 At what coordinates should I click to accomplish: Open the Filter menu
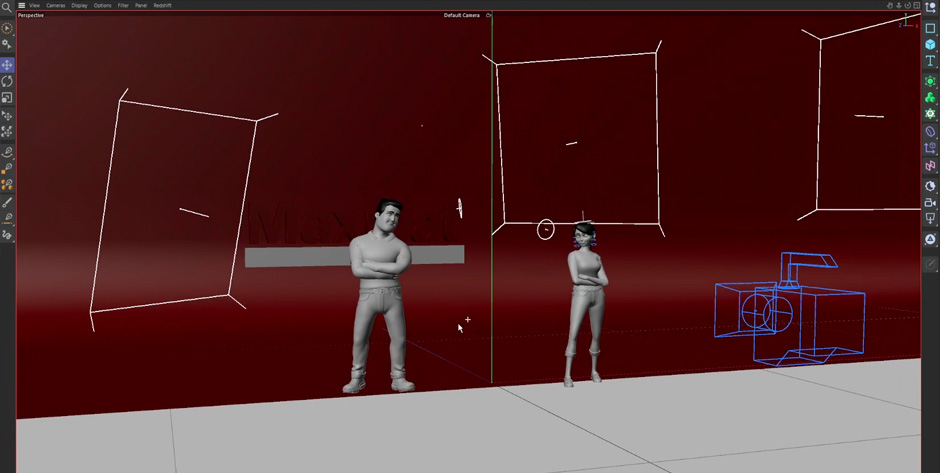click(x=123, y=5)
